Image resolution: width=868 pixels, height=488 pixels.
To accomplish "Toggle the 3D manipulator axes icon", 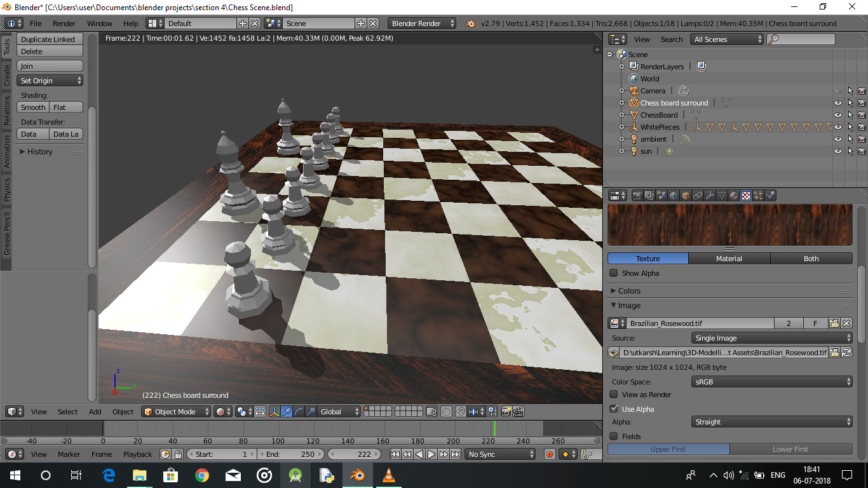I will pos(275,412).
